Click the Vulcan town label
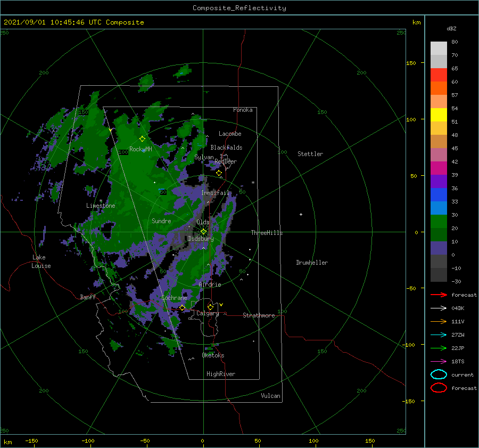479x448 pixels. (x=270, y=396)
